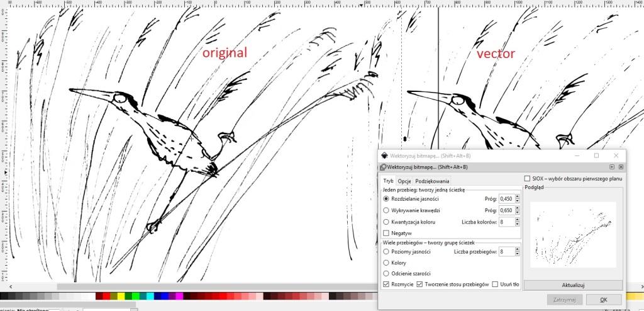
Task: Choose Kwantyzacja koloru option
Action: point(387,222)
